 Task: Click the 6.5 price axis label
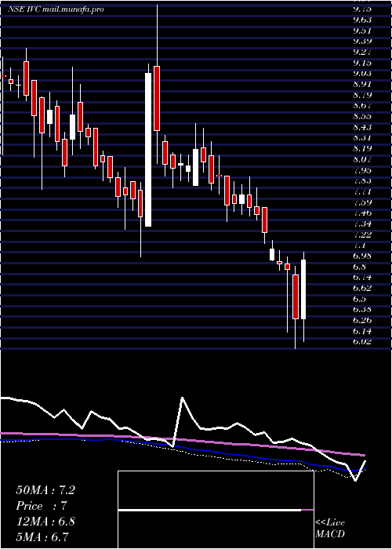359,299
